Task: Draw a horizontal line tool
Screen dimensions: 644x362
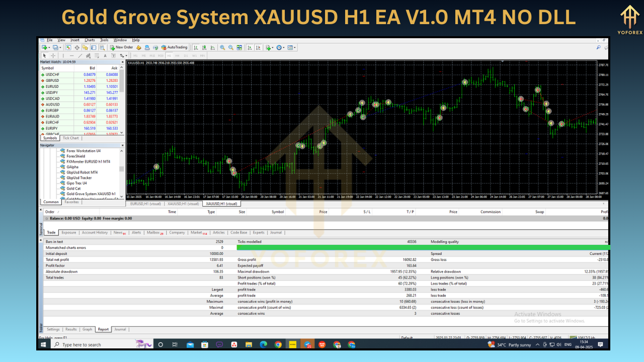Action: click(72, 55)
